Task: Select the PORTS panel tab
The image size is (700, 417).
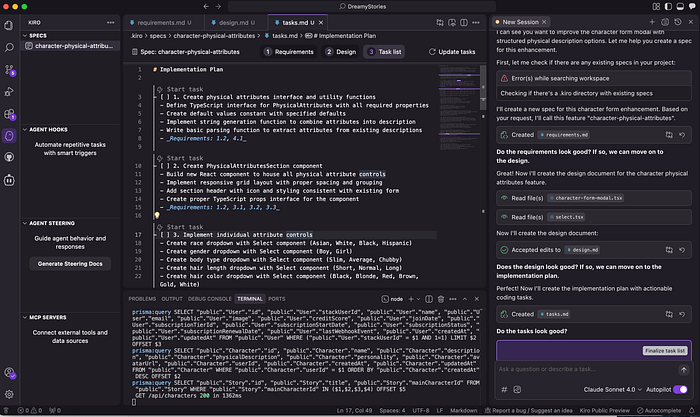Action: point(276,299)
